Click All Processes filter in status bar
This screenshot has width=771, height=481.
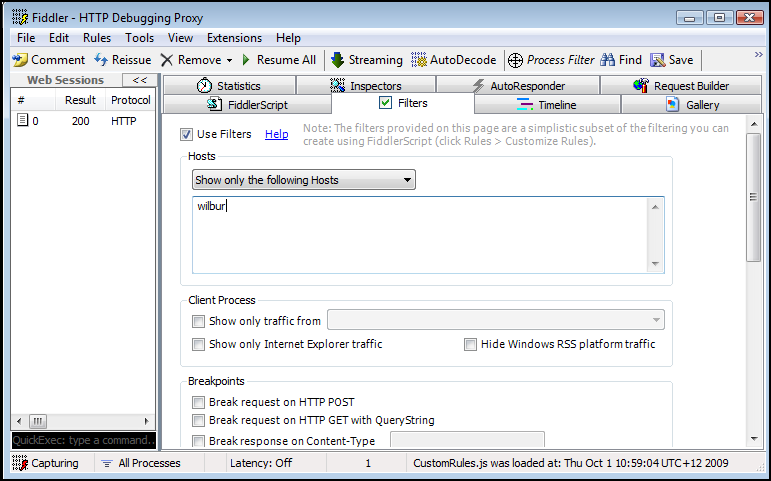point(141,463)
